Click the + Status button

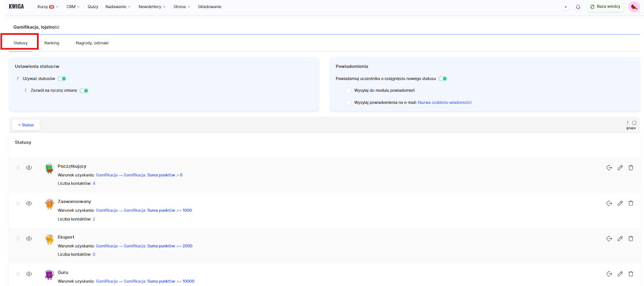point(26,125)
